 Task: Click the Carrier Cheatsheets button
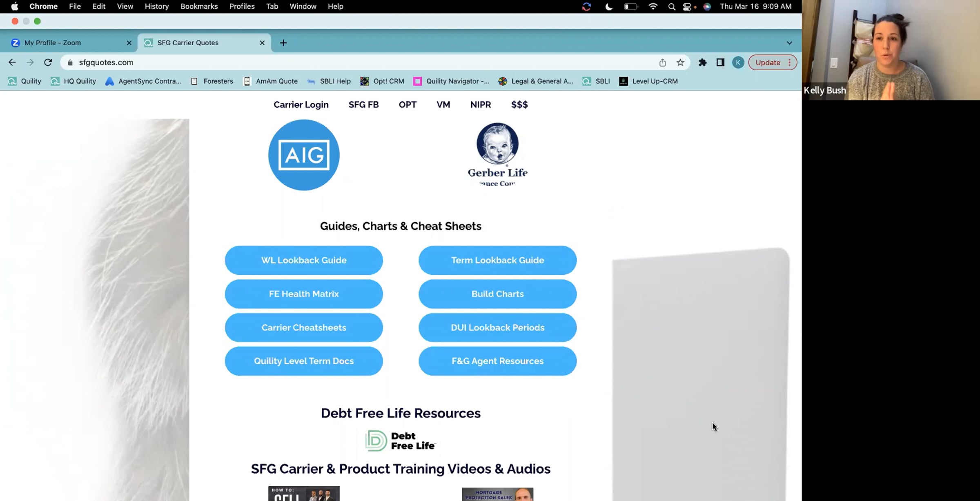click(304, 327)
